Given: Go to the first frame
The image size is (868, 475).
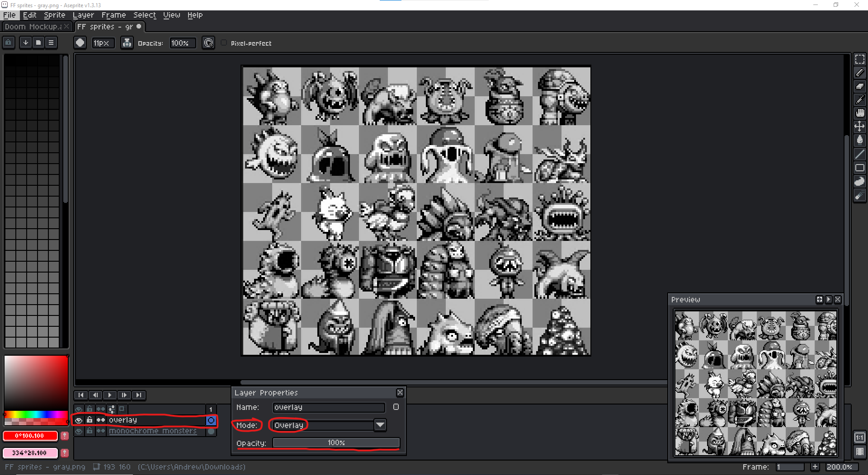Looking at the screenshot, I should (81, 395).
